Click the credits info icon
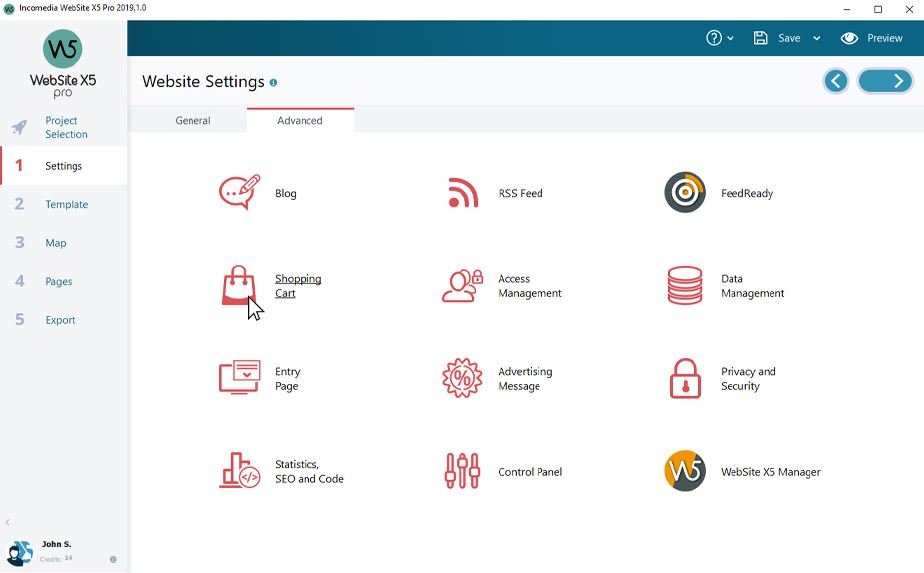924x573 pixels. 113,559
